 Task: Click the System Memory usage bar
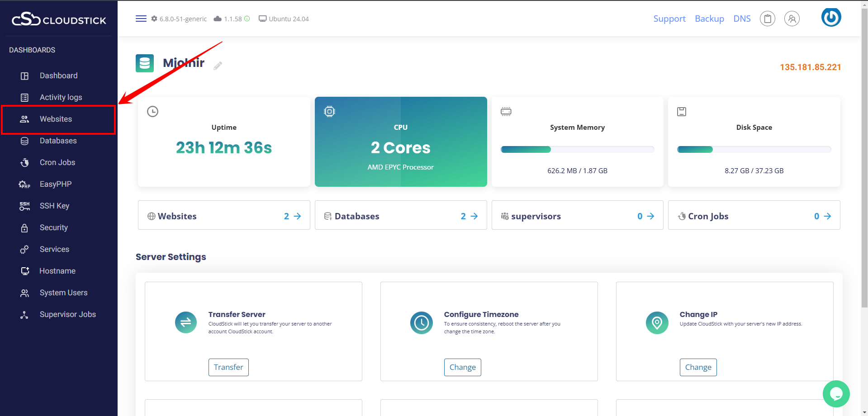pos(577,150)
